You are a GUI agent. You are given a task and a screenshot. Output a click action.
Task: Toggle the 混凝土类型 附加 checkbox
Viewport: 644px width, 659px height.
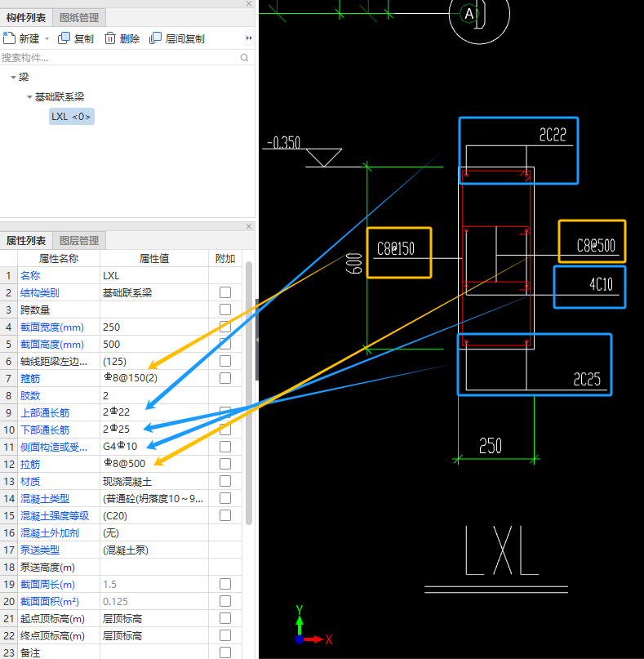tap(225, 498)
